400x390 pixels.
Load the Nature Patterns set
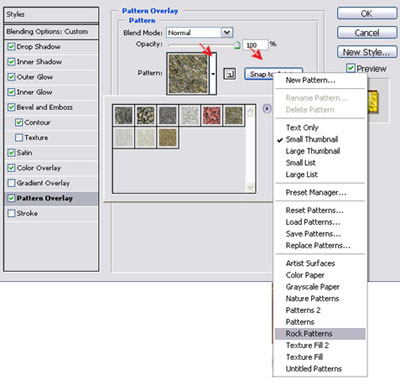click(x=312, y=298)
